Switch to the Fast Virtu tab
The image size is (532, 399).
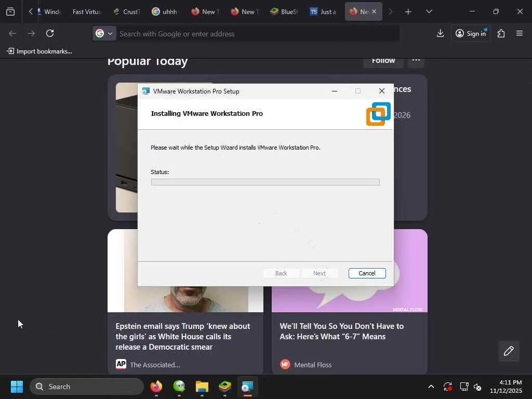pos(86,12)
